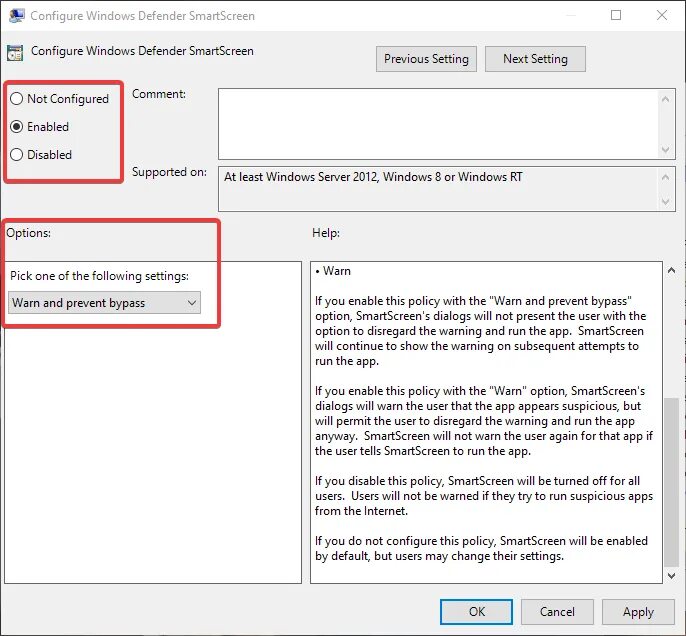Image resolution: width=686 pixels, height=636 pixels.
Task: Click the title bar window icon
Action: (16, 16)
